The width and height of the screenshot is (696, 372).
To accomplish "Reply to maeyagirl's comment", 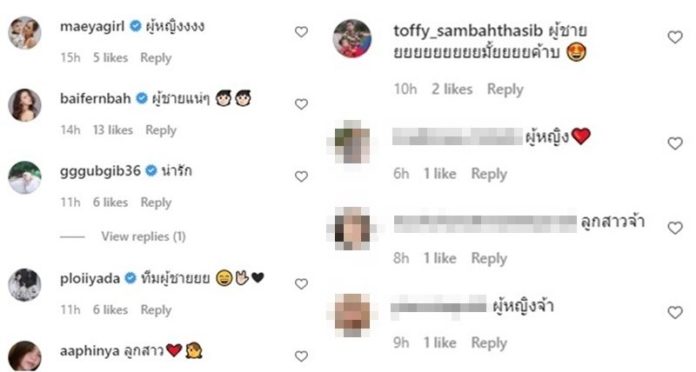I will pyautogui.click(x=156, y=58).
